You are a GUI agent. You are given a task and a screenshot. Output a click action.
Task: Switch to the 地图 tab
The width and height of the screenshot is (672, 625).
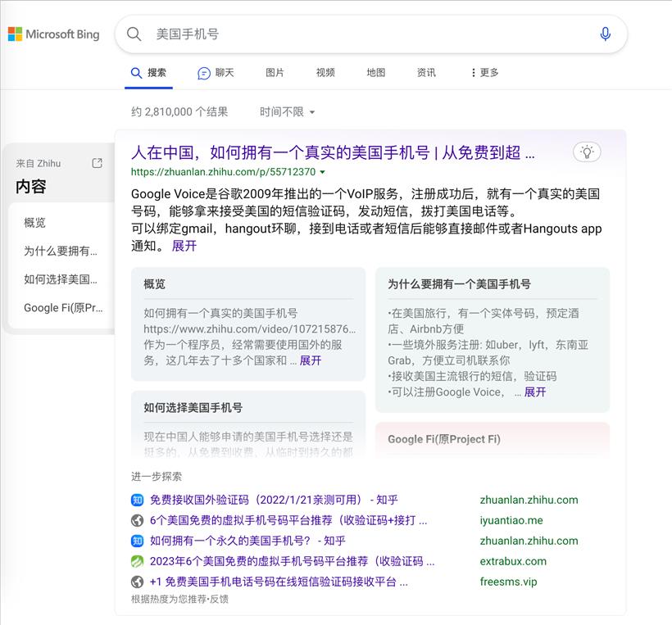click(376, 73)
